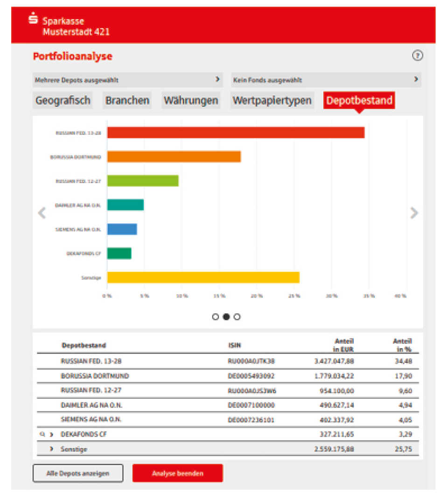This screenshot has width=448, height=501.
Task: Click the percentage 34,48
Action: click(403, 361)
